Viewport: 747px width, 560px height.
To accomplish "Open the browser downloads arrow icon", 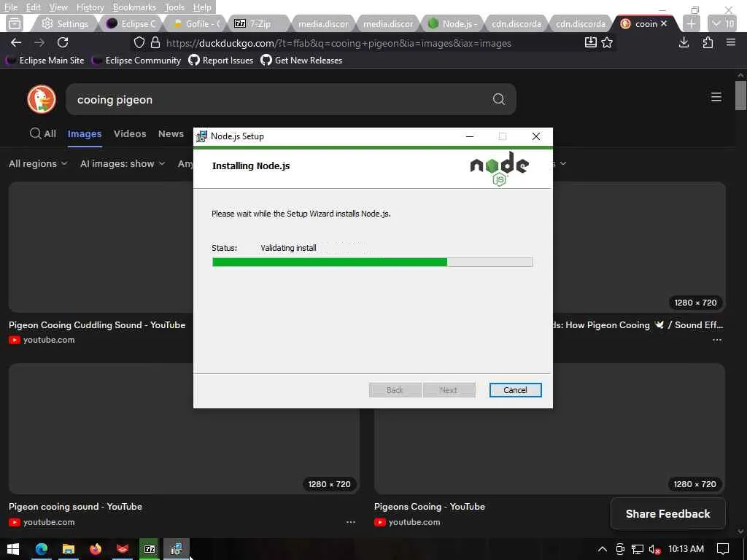I will click(684, 42).
